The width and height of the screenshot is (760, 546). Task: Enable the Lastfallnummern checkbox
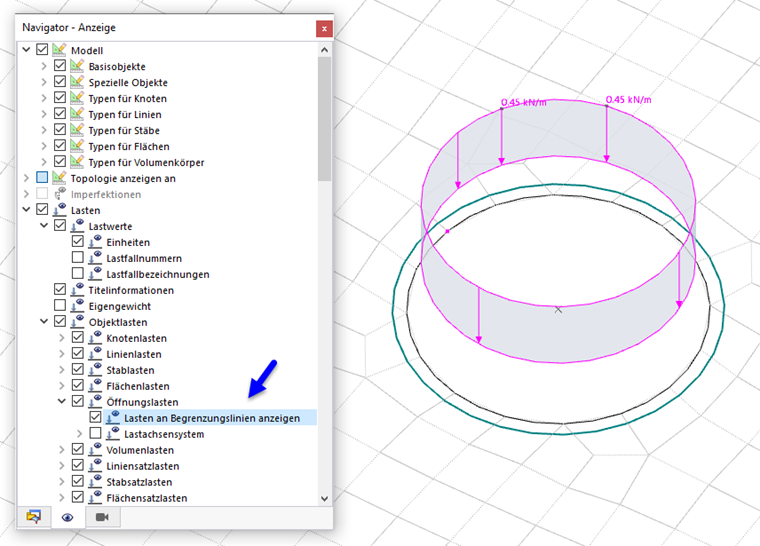(78, 257)
